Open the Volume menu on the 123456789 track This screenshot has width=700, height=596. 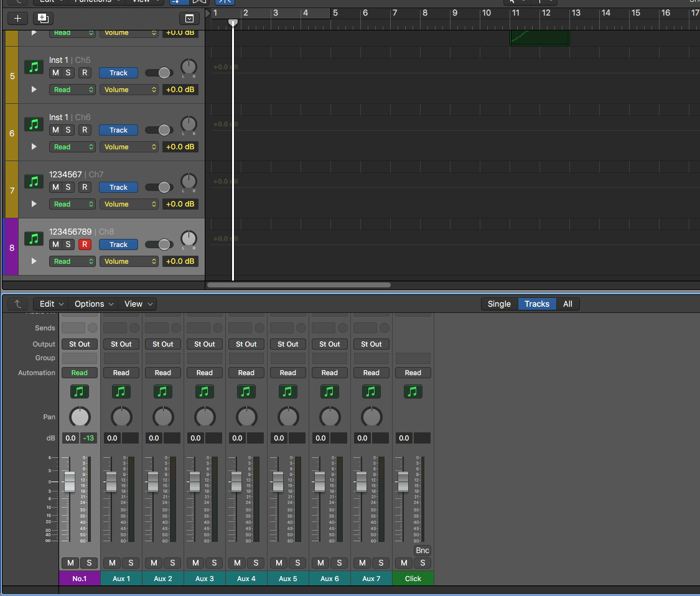coord(129,261)
